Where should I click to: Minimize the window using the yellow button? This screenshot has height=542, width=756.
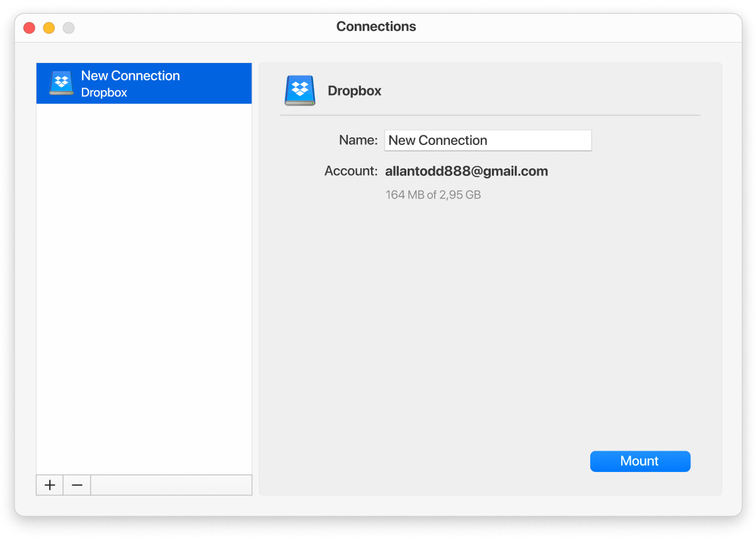point(49,28)
